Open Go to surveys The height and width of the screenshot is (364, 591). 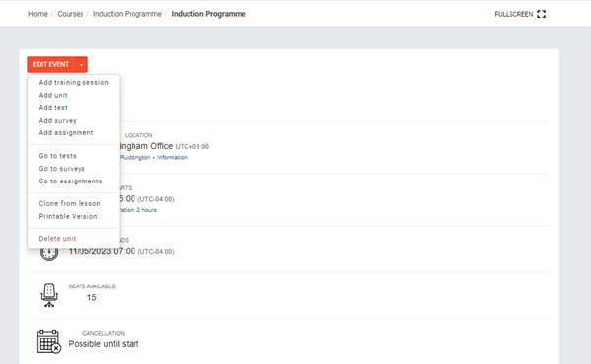[x=62, y=169]
